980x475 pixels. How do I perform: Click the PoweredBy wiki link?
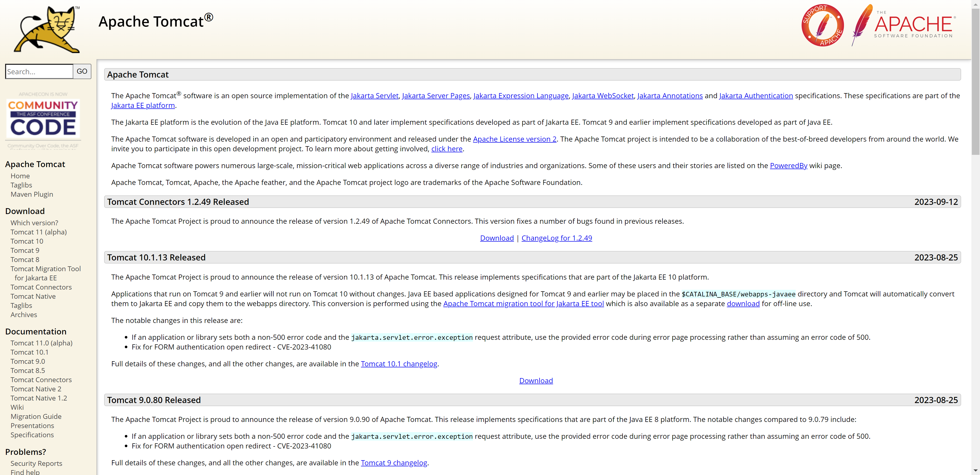coord(788,166)
